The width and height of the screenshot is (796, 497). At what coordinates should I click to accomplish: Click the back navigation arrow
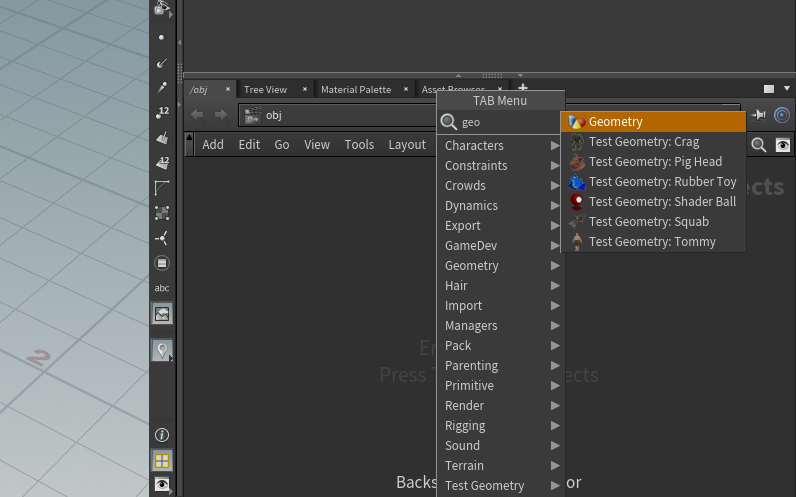click(197, 115)
